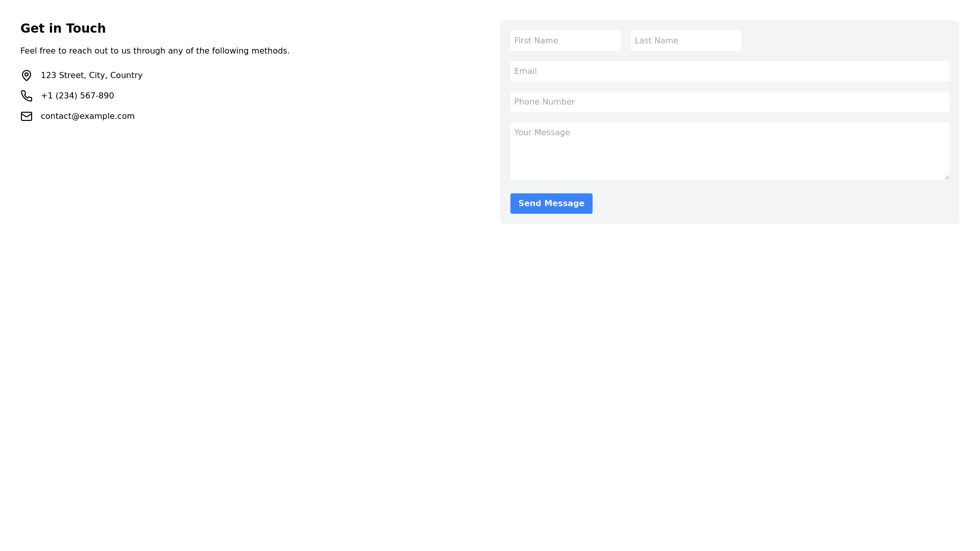Viewport: 980px width, 551px height.
Task: Focus the Last Name field
Action: tap(685, 41)
